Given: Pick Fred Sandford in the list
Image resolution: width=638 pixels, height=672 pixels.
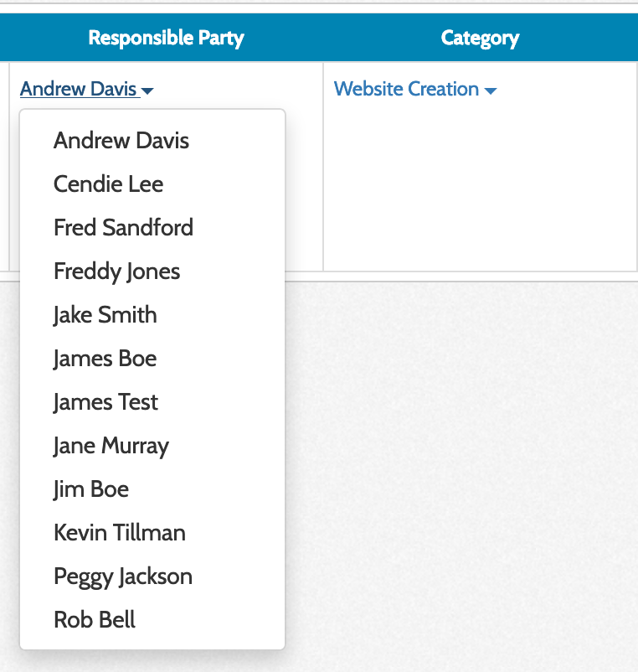Looking at the screenshot, I should 123,228.
